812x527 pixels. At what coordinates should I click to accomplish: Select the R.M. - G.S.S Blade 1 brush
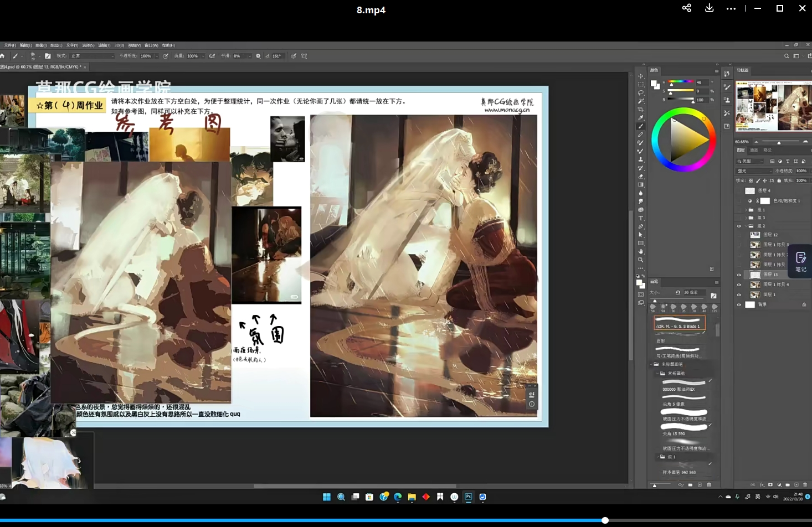680,323
